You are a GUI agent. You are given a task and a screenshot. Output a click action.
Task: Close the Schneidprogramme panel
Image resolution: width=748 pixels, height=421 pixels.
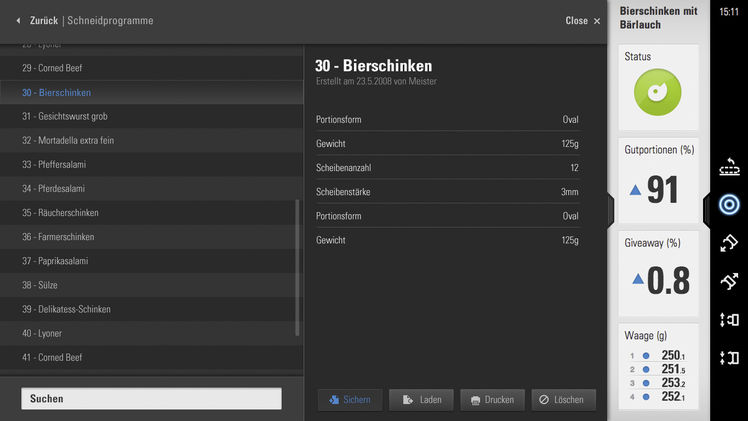(583, 20)
